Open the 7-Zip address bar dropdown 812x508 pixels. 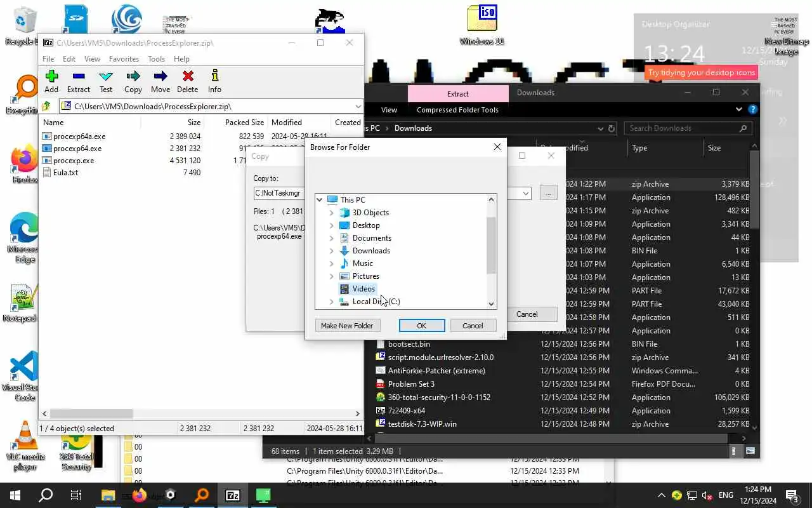click(x=358, y=107)
